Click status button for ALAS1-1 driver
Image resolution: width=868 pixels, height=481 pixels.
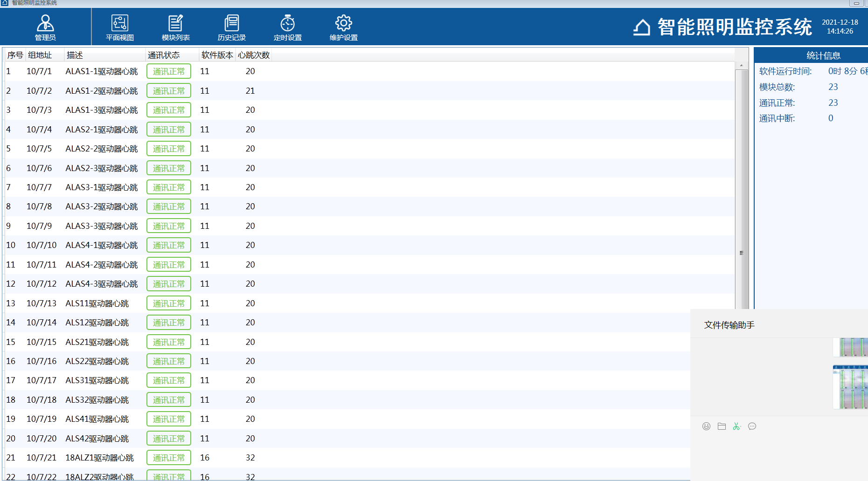pos(169,71)
